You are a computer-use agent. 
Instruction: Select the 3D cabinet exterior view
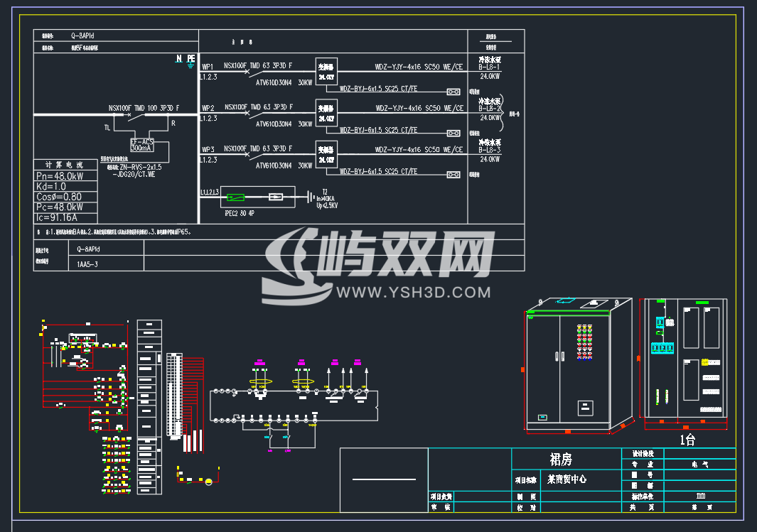(x=578, y=366)
